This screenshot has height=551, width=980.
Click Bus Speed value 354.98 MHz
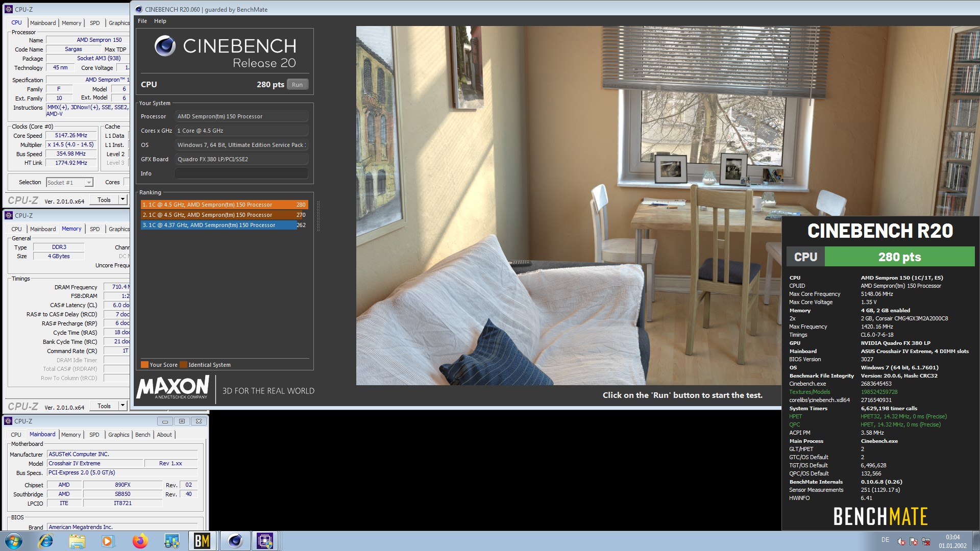click(x=71, y=154)
